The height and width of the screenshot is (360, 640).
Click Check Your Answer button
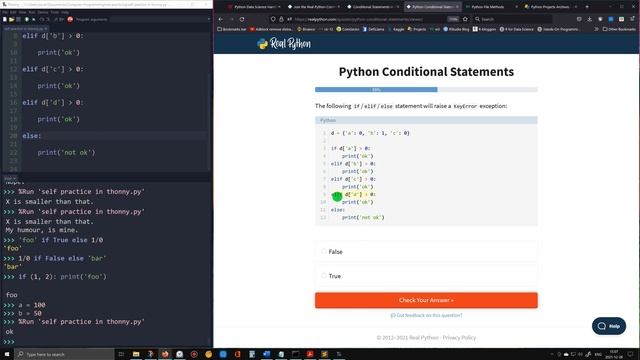coord(426,300)
